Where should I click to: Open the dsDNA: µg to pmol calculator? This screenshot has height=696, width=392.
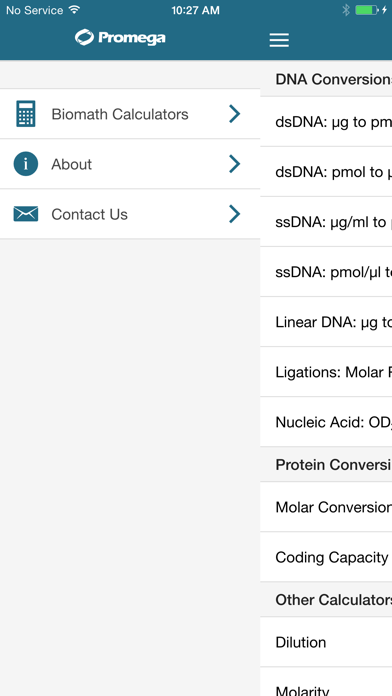326,122
